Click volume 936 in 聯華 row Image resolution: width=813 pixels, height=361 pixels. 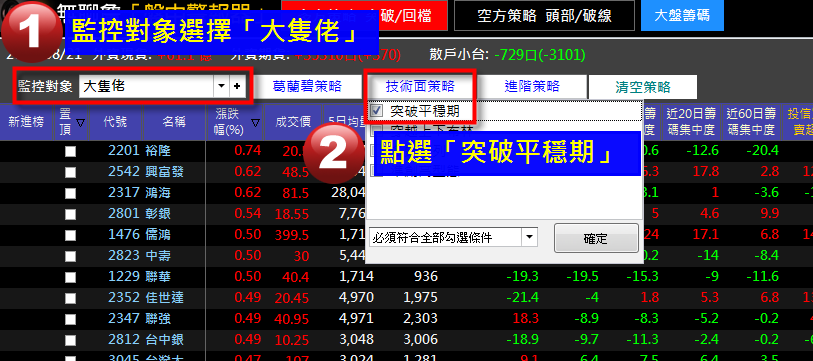tap(425, 276)
